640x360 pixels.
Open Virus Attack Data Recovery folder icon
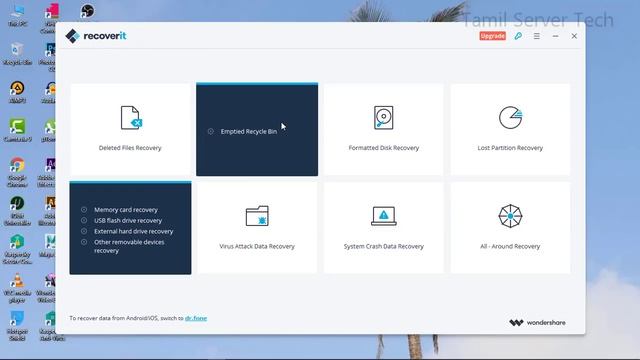pos(257,216)
